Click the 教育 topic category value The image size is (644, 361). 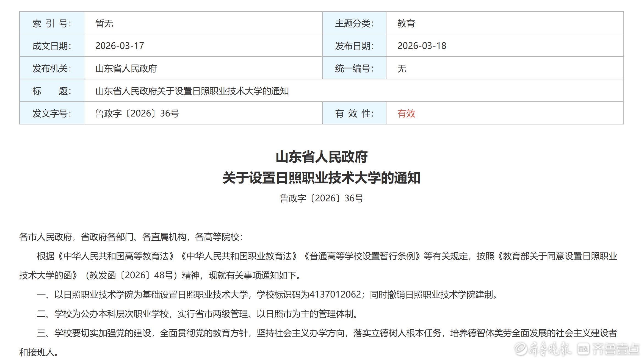click(406, 23)
